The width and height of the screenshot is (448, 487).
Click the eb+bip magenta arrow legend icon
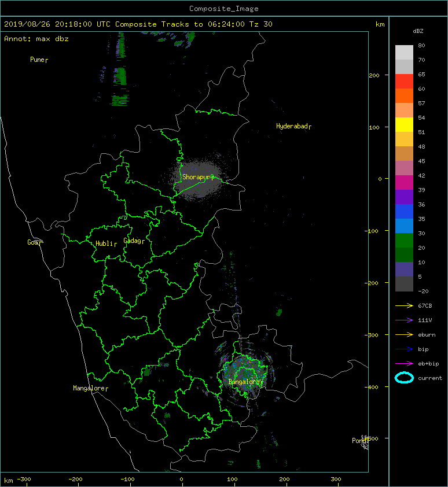pyautogui.click(x=404, y=364)
